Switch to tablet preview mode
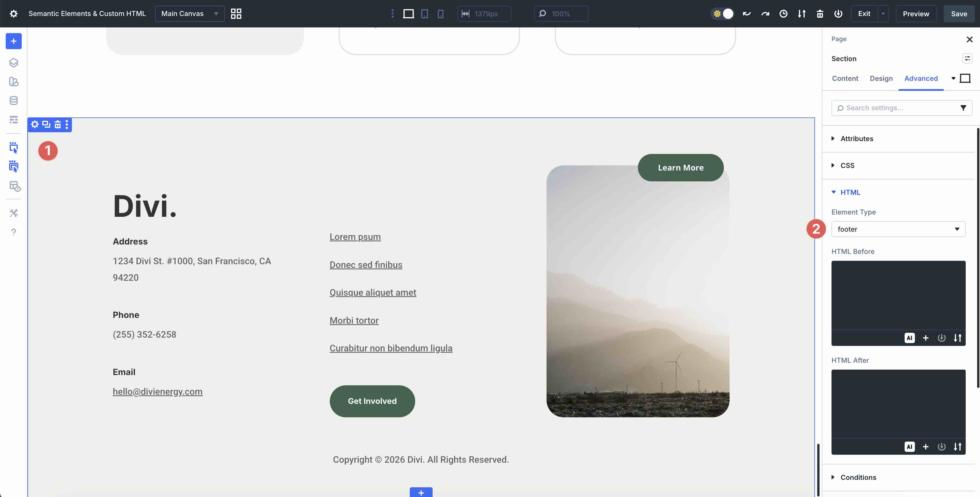This screenshot has width=980, height=497. point(425,13)
